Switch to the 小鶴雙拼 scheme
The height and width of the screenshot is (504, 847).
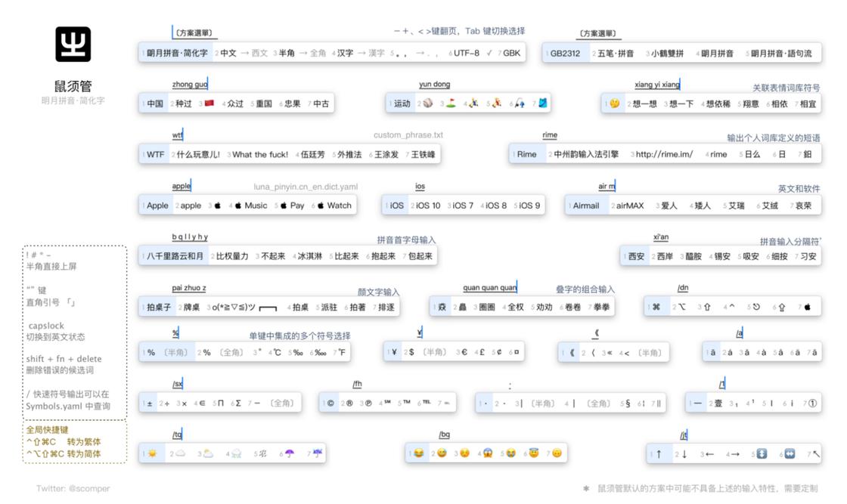(x=667, y=54)
